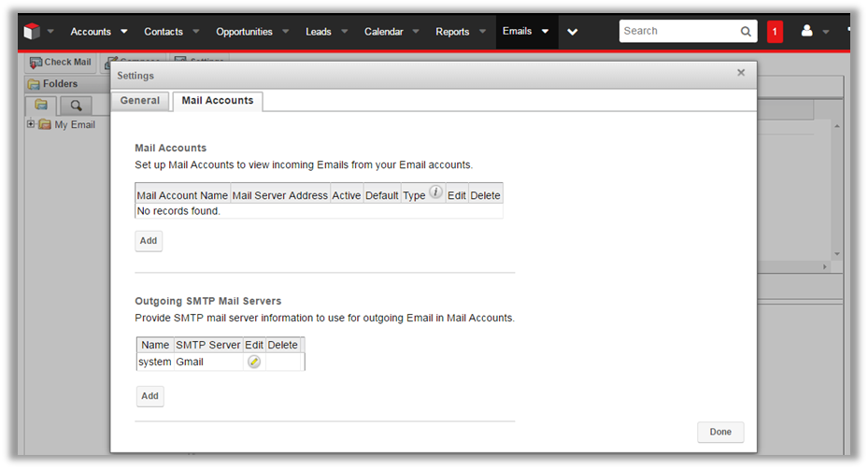Close the Settings dialog with X

741,73
